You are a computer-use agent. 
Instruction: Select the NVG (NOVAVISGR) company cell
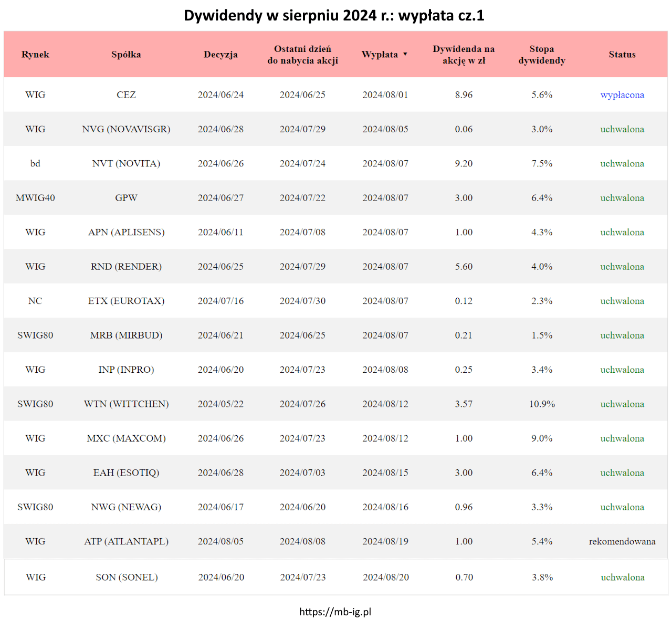tap(126, 129)
